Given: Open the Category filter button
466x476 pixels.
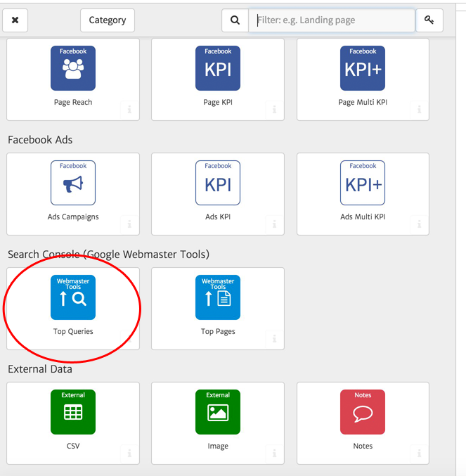Looking at the screenshot, I should [108, 20].
